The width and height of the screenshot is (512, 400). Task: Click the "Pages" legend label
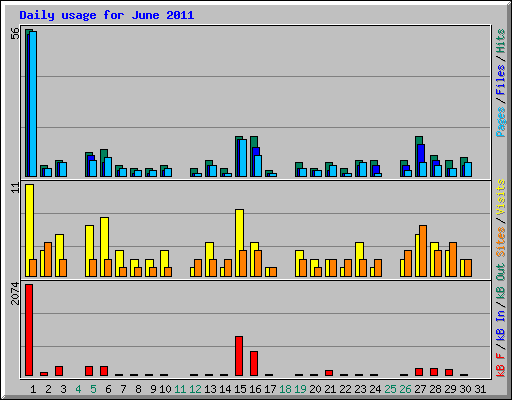[501, 122]
